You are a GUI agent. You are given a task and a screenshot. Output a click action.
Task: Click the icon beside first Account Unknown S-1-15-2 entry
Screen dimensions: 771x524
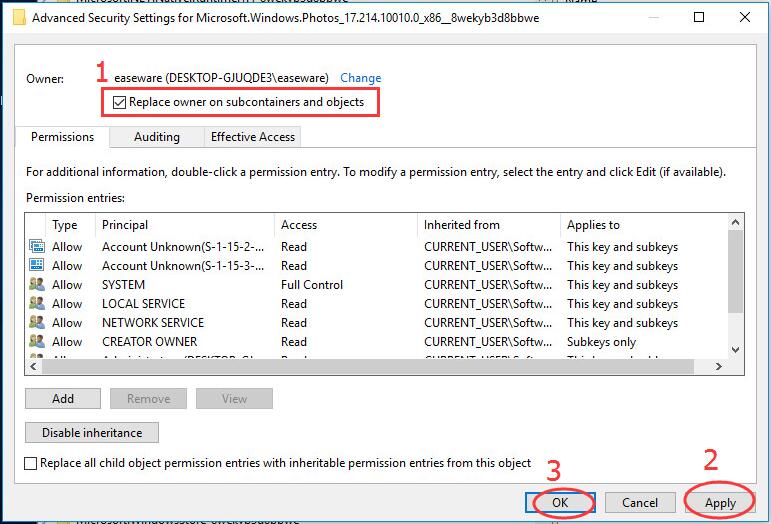pyautogui.click(x=37, y=246)
